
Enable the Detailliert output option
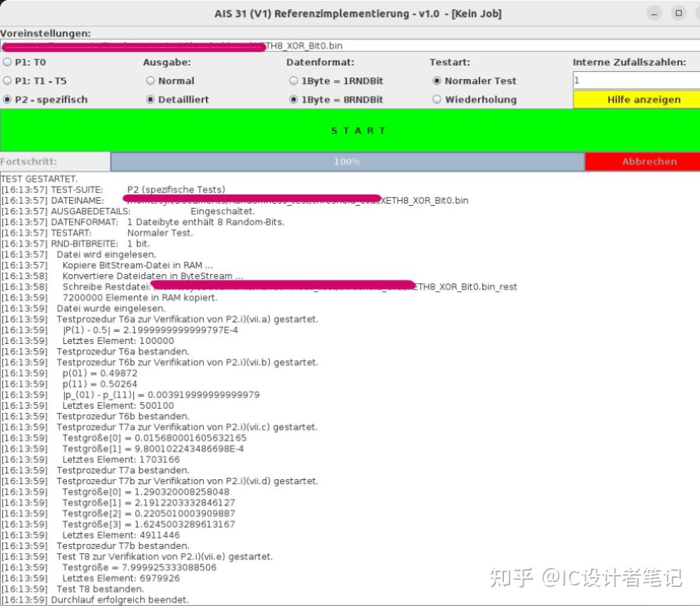[x=150, y=99]
